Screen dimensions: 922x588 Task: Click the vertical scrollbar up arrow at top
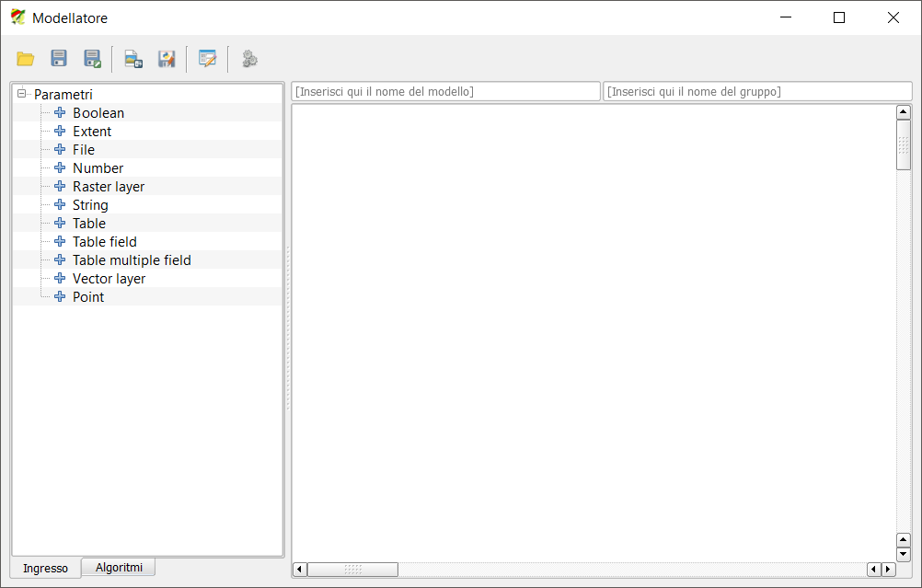903,112
